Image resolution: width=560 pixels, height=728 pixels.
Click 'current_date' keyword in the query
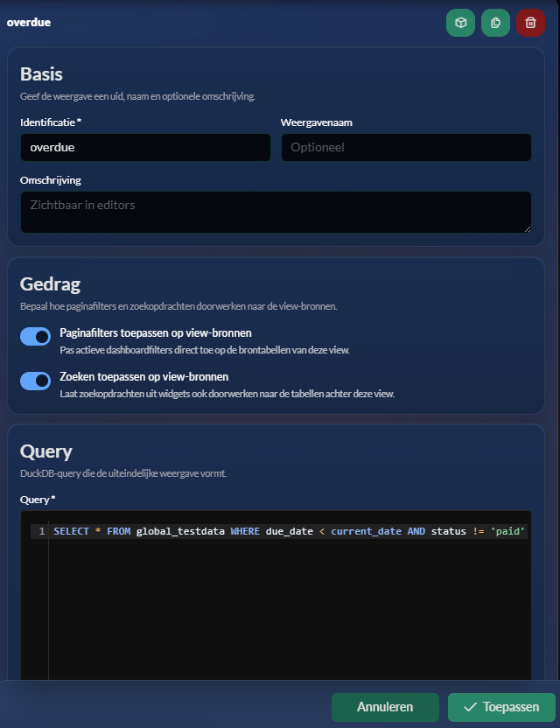click(366, 531)
